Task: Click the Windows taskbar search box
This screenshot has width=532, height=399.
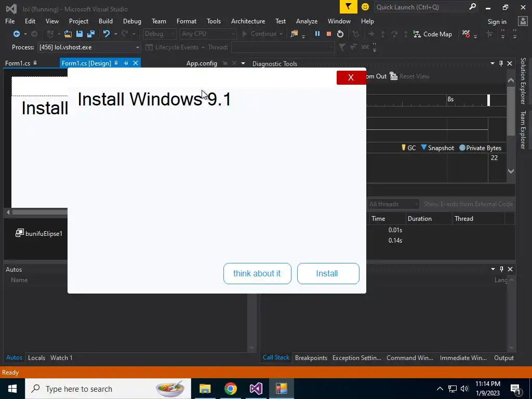Action: pyautogui.click(x=108, y=389)
